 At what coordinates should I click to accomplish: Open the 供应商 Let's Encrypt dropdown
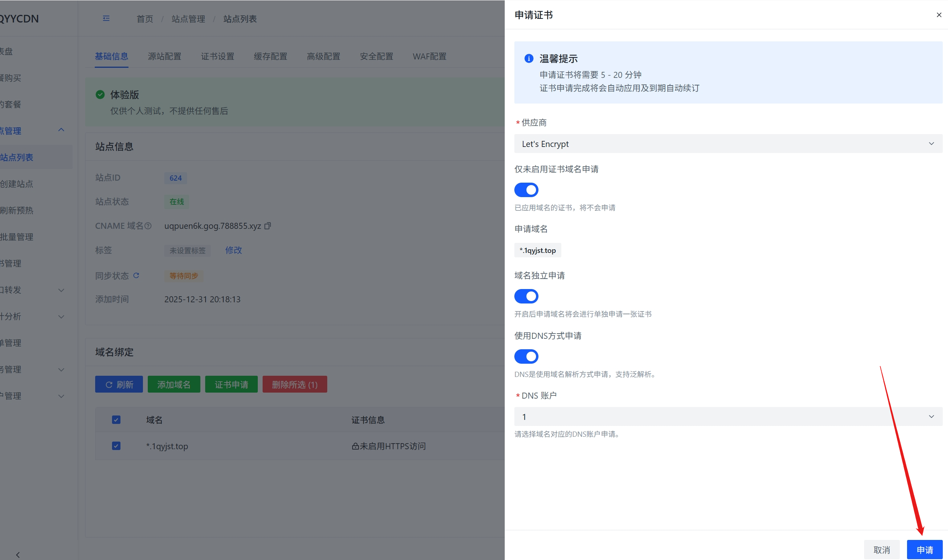728,144
